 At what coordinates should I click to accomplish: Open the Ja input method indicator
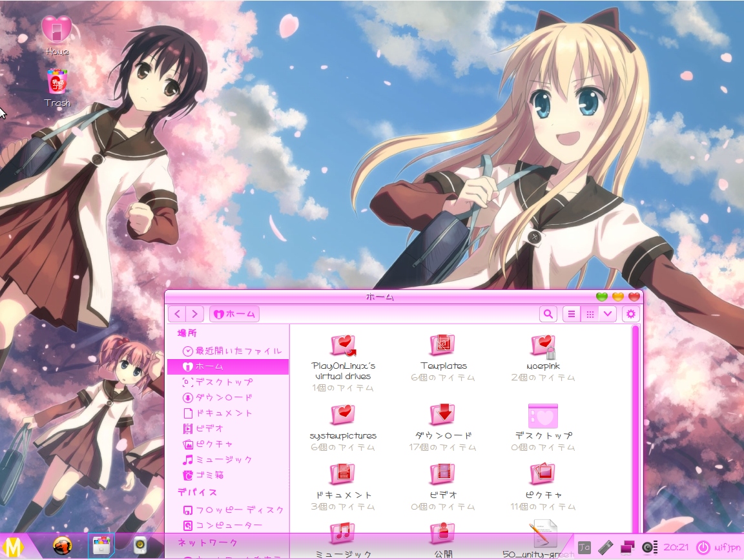[x=584, y=548]
